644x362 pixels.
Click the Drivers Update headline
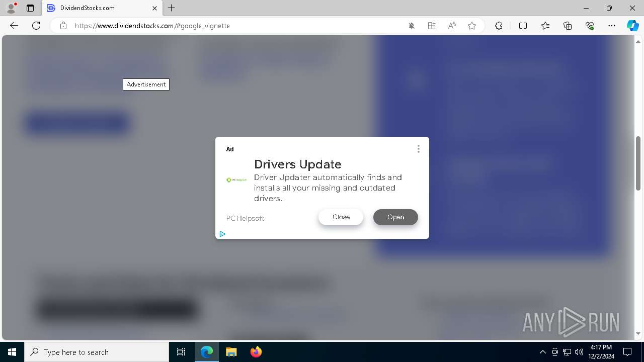click(298, 164)
